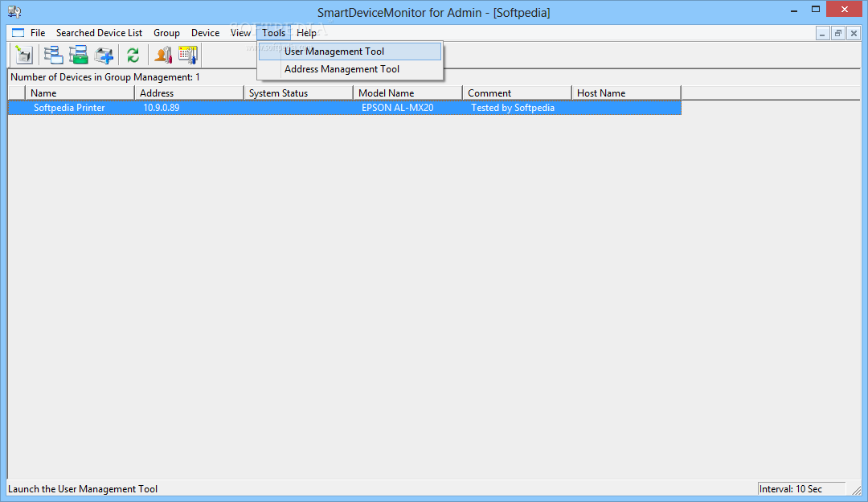The width and height of the screenshot is (868, 502).
Task: Click the Number of Devices in Group Management label
Action: 105,77
